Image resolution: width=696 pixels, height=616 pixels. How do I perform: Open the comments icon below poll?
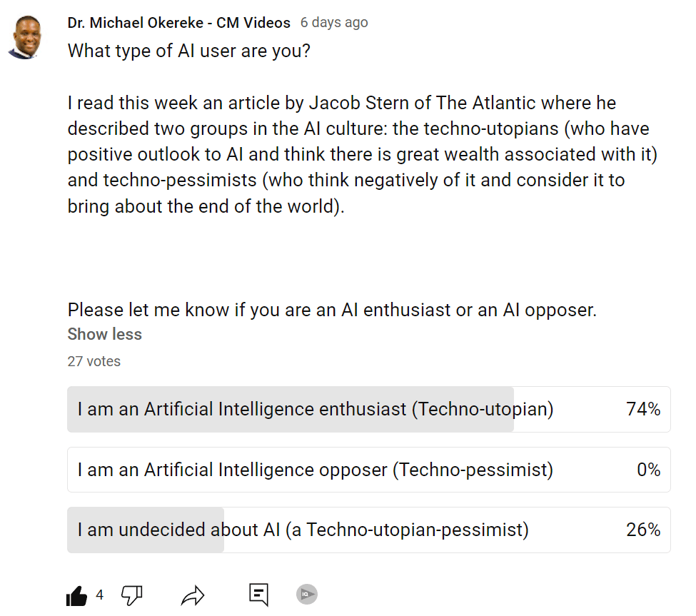(x=259, y=595)
